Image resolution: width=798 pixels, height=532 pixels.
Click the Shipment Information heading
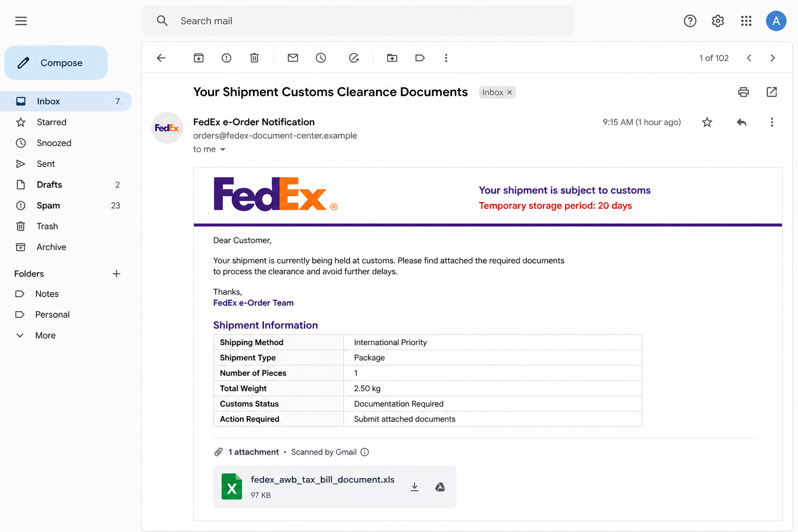click(265, 325)
